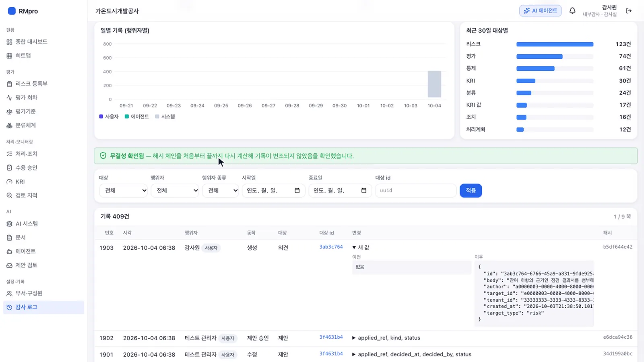Click 에이전트 robot icon in sidebar
Screen dimensions: 644x362
coord(9,251)
